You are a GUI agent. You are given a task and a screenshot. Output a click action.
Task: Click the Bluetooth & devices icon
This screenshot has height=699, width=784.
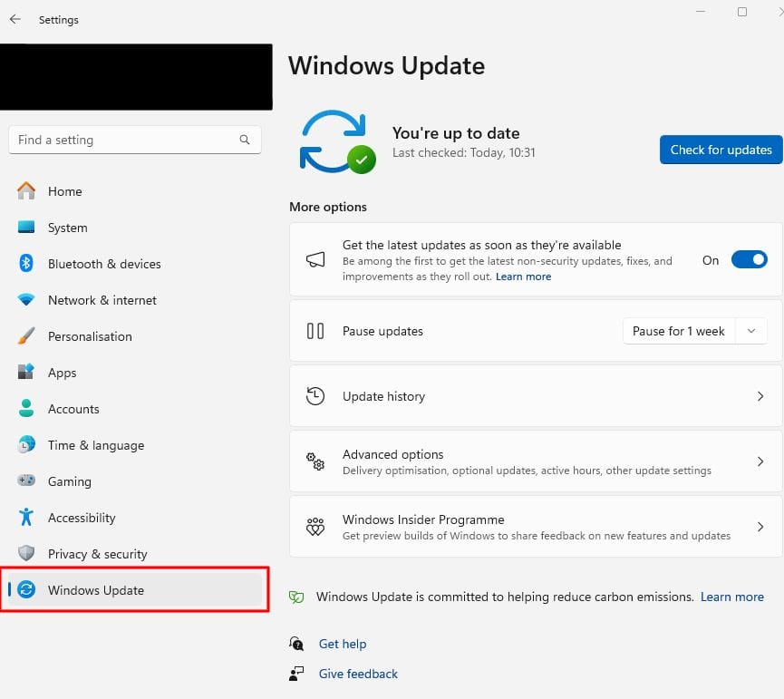28,264
